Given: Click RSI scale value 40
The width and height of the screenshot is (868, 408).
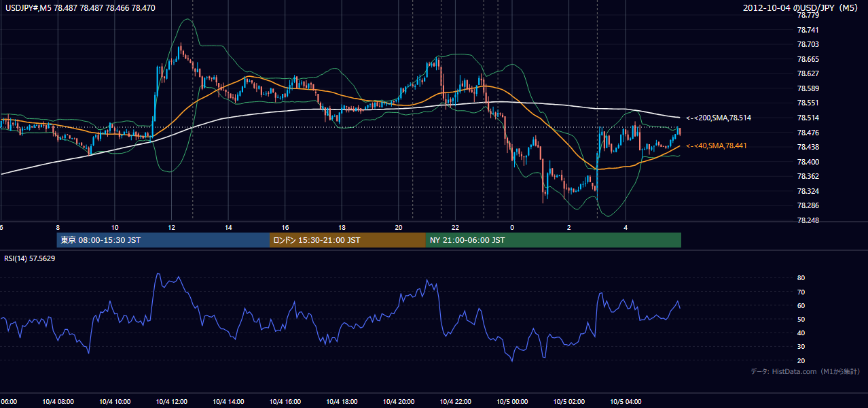Looking at the screenshot, I should coord(801,333).
